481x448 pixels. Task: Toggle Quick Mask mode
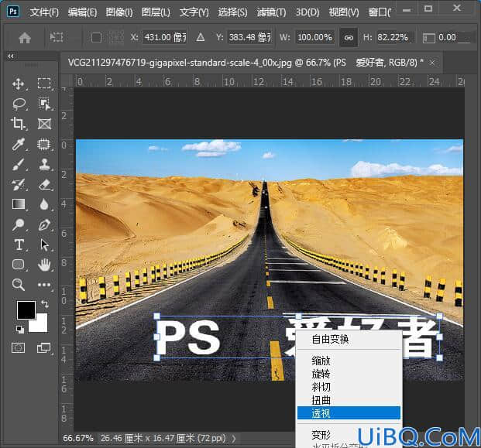(x=18, y=347)
